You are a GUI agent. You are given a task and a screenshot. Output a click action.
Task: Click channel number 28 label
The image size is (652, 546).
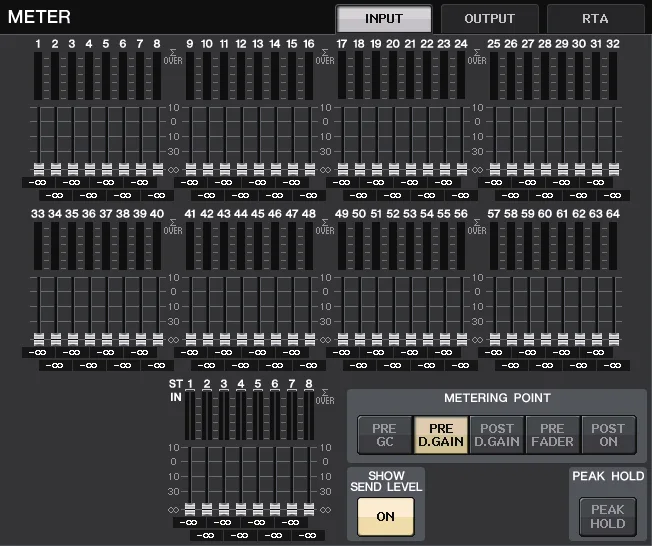click(x=545, y=44)
